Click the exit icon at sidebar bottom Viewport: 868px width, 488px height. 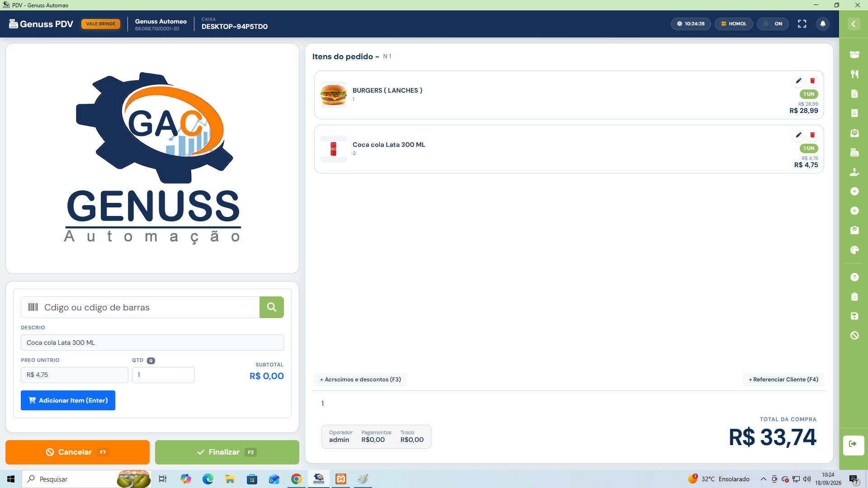click(x=854, y=445)
